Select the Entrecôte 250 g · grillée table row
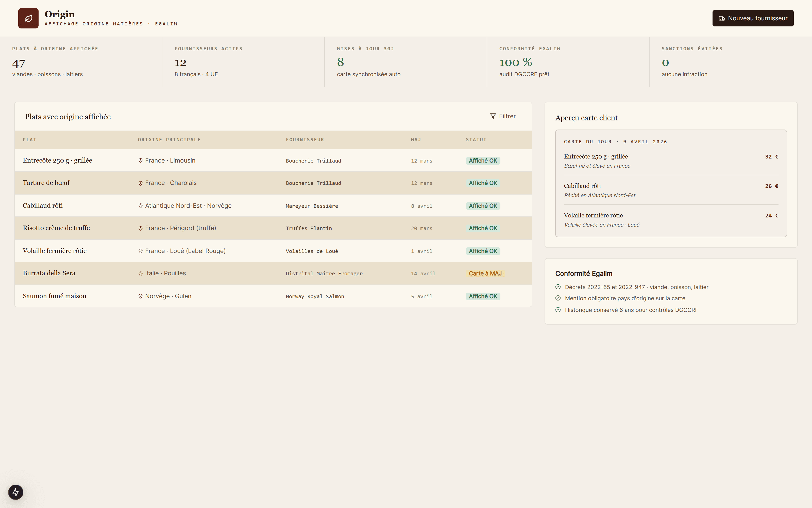This screenshot has width=812, height=508. click(273, 160)
